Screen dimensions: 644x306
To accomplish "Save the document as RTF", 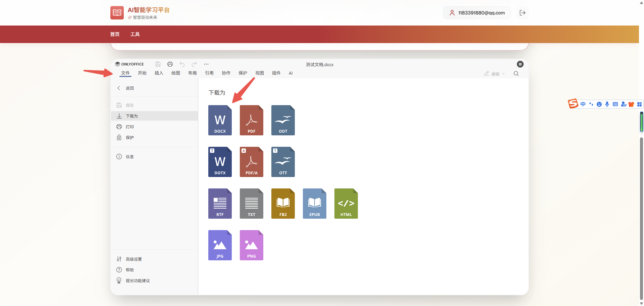I will point(220,204).
